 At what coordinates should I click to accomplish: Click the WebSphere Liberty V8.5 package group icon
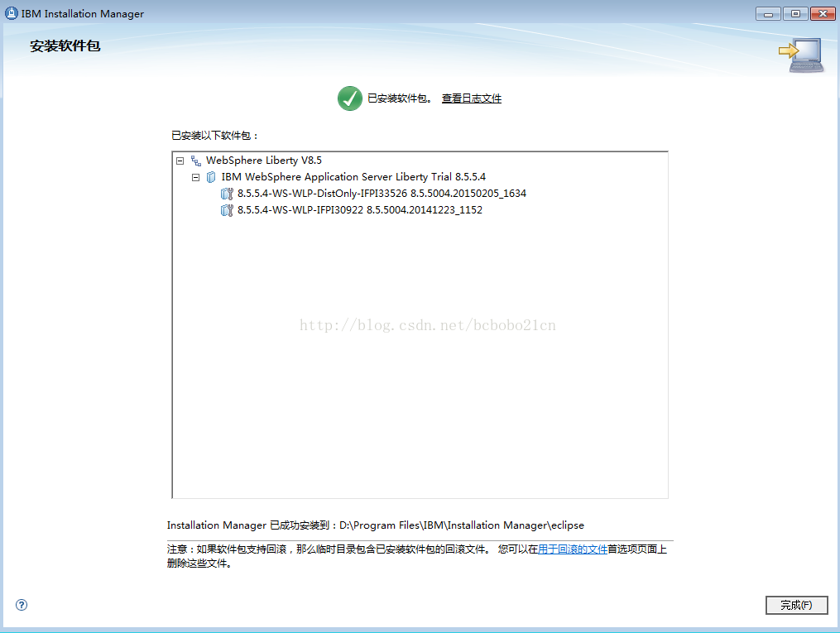196,161
